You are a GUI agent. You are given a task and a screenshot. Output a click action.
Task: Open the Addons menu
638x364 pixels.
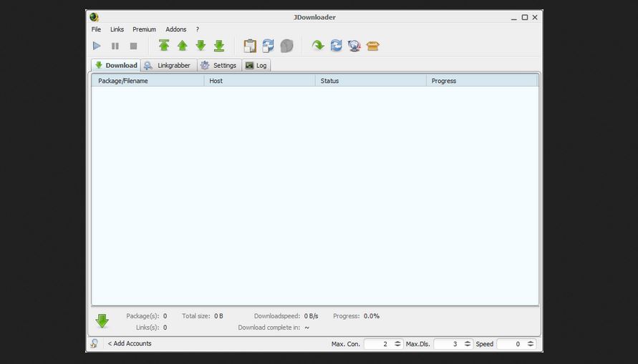(175, 29)
